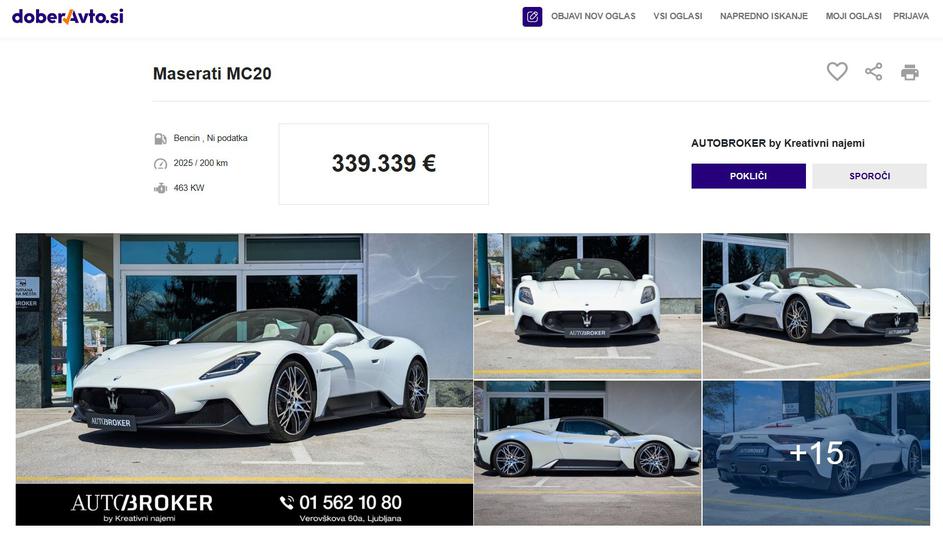This screenshot has width=943, height=539.
Task: Open the main Maserati front-side photo
Action: coord(244,380)
